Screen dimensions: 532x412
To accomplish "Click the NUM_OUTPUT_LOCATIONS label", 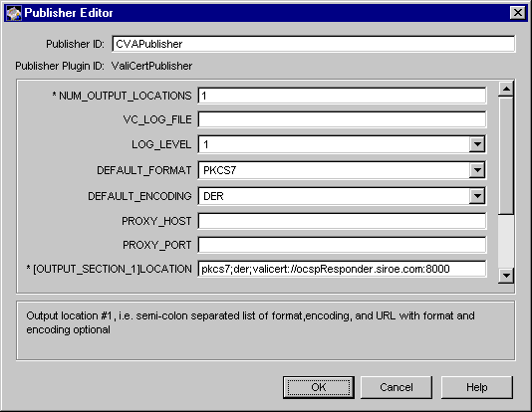I will pos(122,96).
